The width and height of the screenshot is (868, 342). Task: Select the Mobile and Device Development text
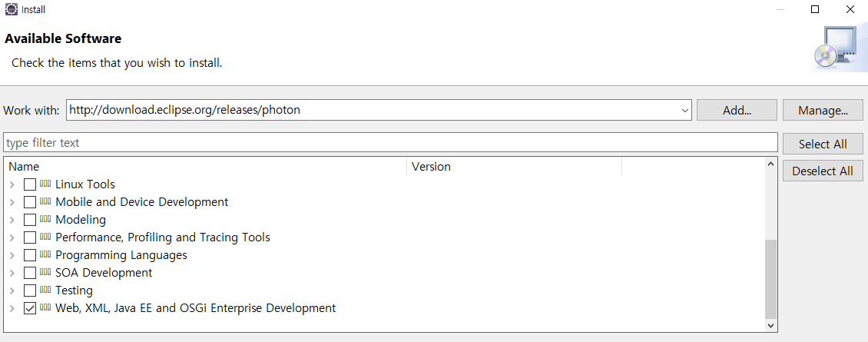(x=141, y=202)
